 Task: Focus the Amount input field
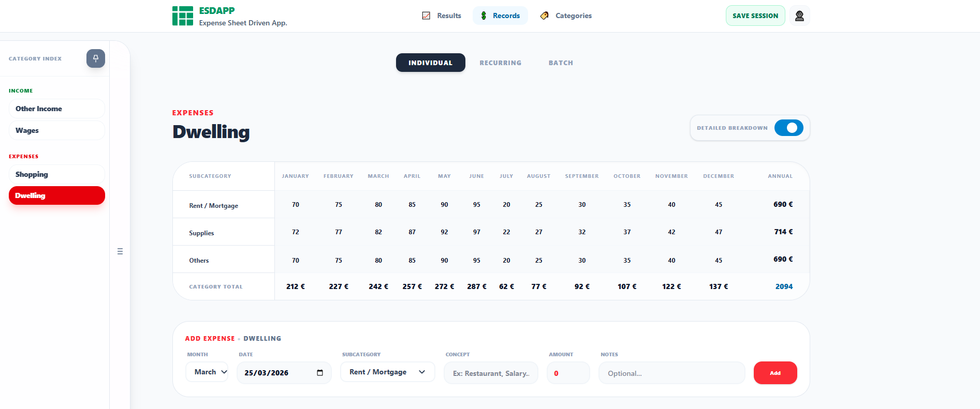tap(568, 373)
